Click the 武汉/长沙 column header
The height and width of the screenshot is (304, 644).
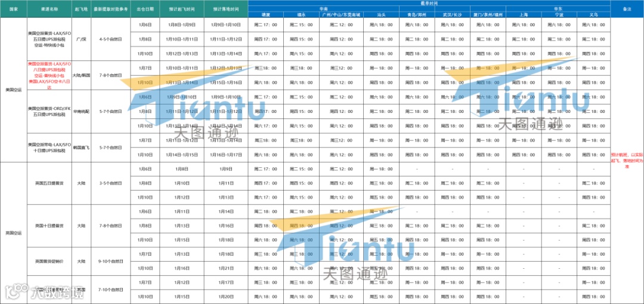point(453,14)
